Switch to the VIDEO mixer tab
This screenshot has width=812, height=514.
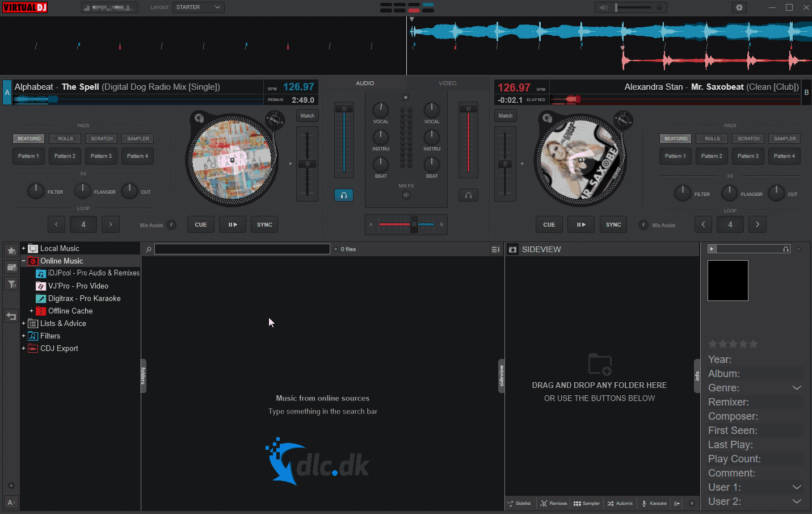(448, 83)
